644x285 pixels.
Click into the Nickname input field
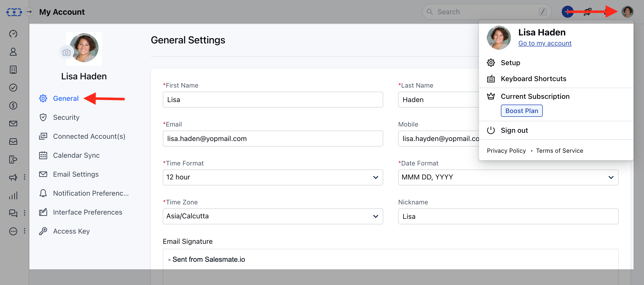click(x=508, y=216)
